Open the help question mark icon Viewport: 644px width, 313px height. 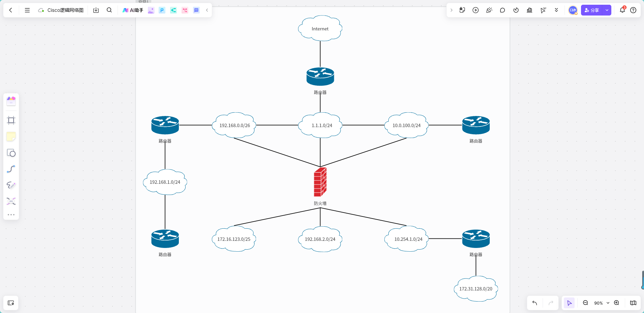coord(633,10)
